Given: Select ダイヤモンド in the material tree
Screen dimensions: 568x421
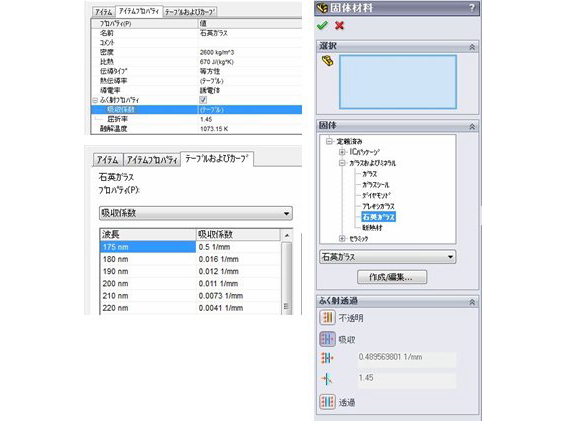Looking at the screenshot, I should click(x=376, y=195).
